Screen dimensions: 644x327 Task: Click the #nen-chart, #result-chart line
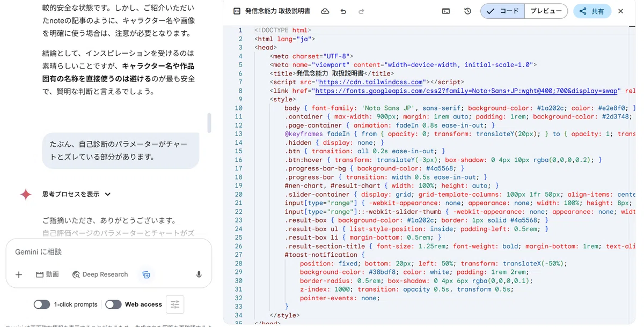(392, 185)
